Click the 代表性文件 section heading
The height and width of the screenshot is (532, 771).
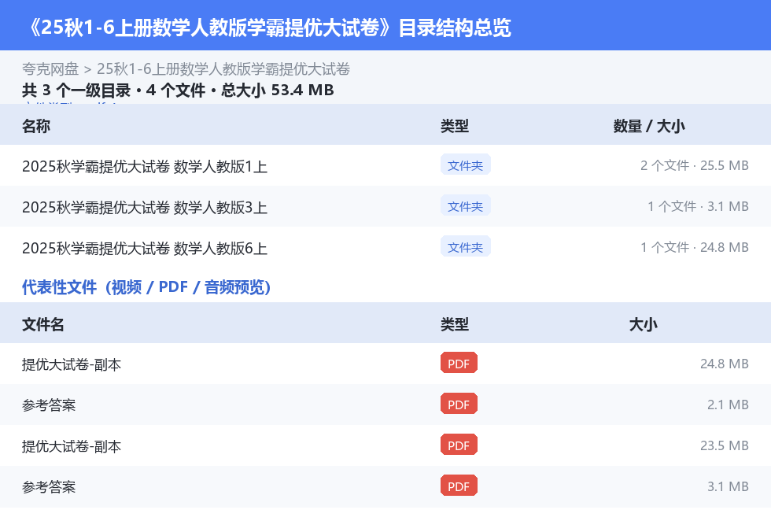click(146, 287)
